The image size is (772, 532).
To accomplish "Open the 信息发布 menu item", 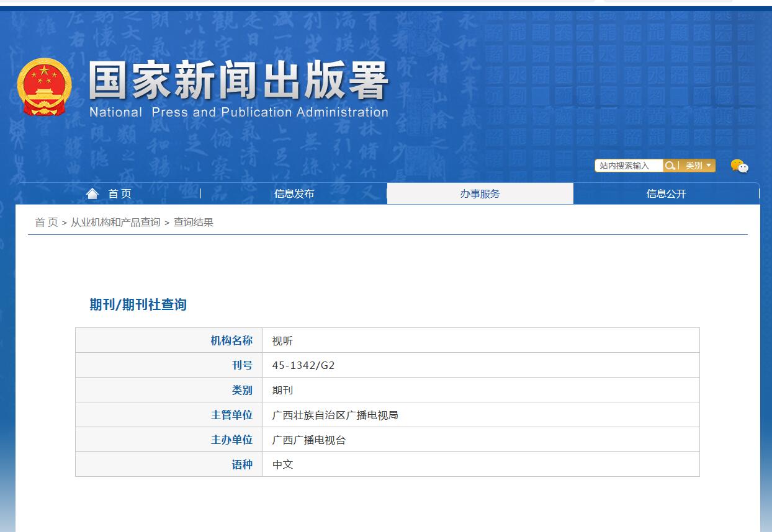I will 294,193.
